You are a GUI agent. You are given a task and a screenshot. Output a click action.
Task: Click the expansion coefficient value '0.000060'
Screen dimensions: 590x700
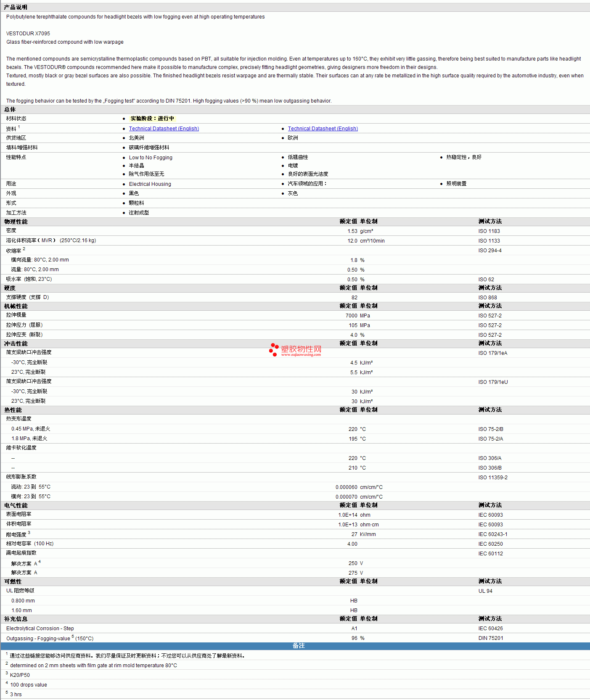pyautogui.click(x=347, y=487)
